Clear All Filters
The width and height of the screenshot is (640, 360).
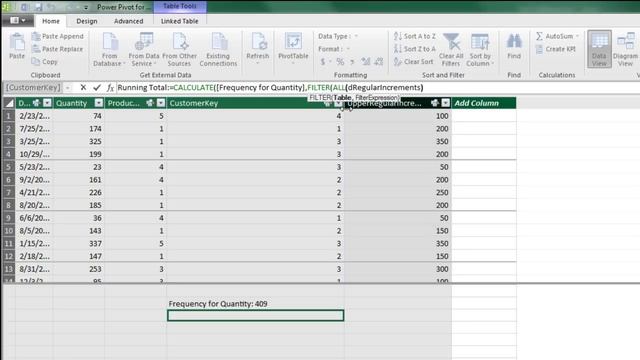(x=451, y=49)
